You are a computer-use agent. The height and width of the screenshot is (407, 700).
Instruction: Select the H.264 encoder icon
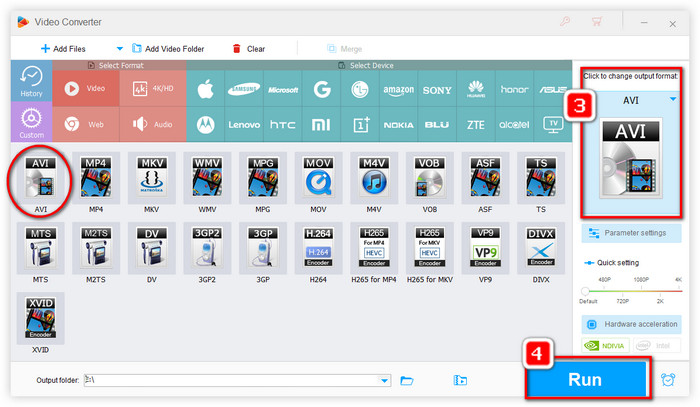coord(318,248)
